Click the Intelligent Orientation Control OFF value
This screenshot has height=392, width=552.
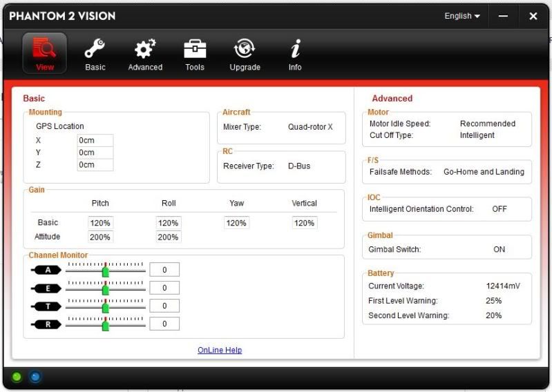pos(499,208)
